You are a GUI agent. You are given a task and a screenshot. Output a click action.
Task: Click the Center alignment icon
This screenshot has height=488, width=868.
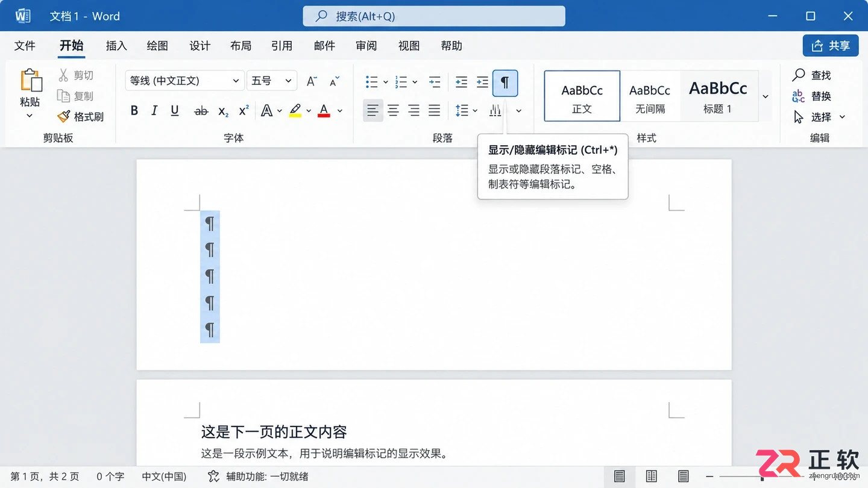click(x=394, y=111)
